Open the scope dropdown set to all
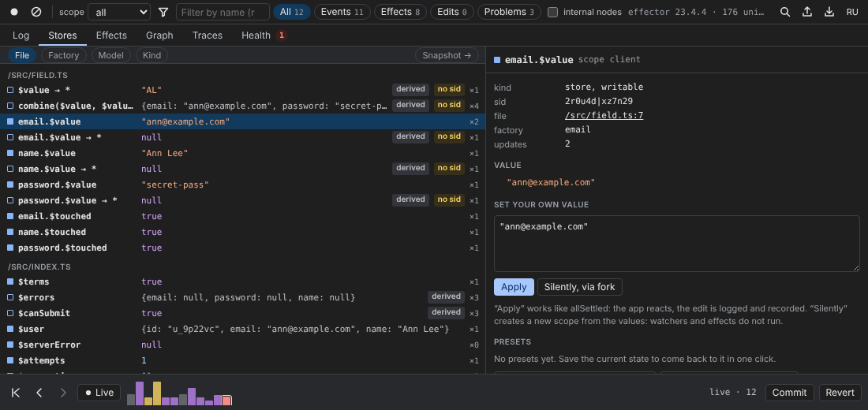The image size is (868, 410). (x=119, y=12)
